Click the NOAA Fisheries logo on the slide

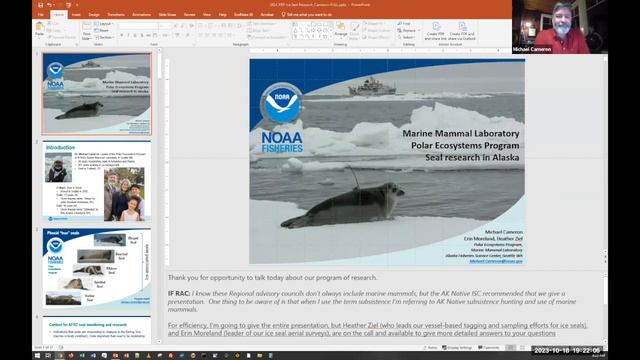pos(282,118)
